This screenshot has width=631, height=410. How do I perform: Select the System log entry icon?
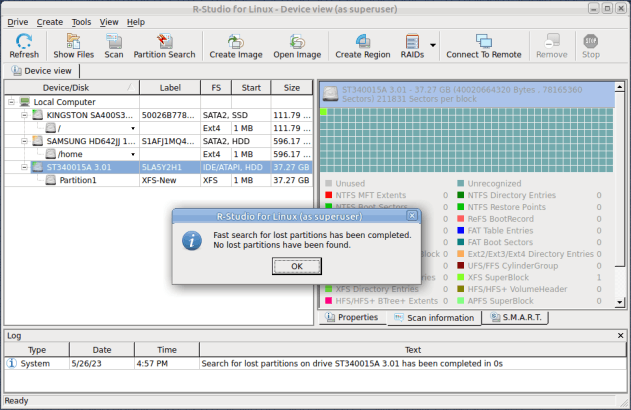(x=12, y=363)
